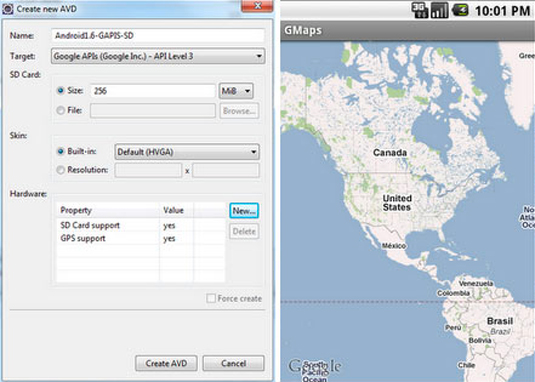Tap the signal strength bars icon
The width and height of the screenshot is (535, 382).
pos(439,11)
